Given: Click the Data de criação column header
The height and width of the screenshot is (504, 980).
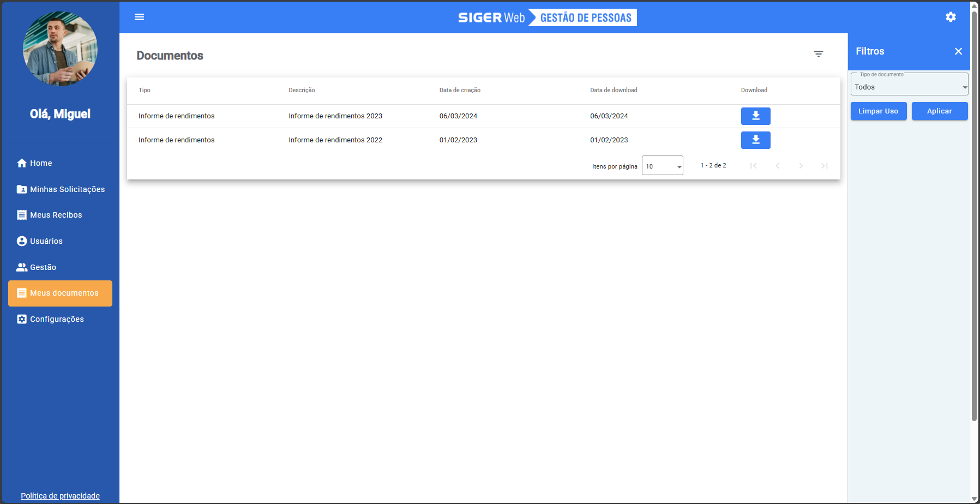Looking at the screenshot, I should tap(460, 91).
